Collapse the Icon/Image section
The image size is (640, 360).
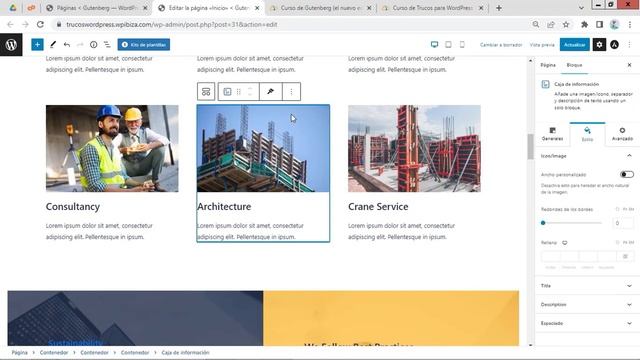pos(587,156)
